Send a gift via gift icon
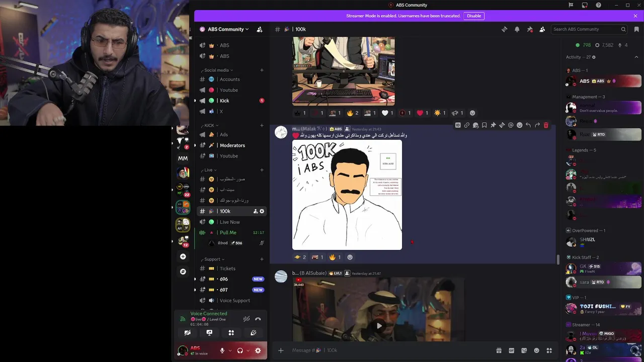The height and width of the screenshot is (362, 644). 499,350
